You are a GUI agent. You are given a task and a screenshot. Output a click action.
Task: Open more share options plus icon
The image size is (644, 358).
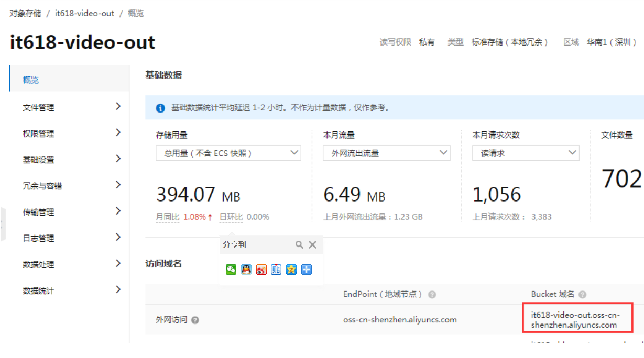pyautogui.click(x=307, y=270)
